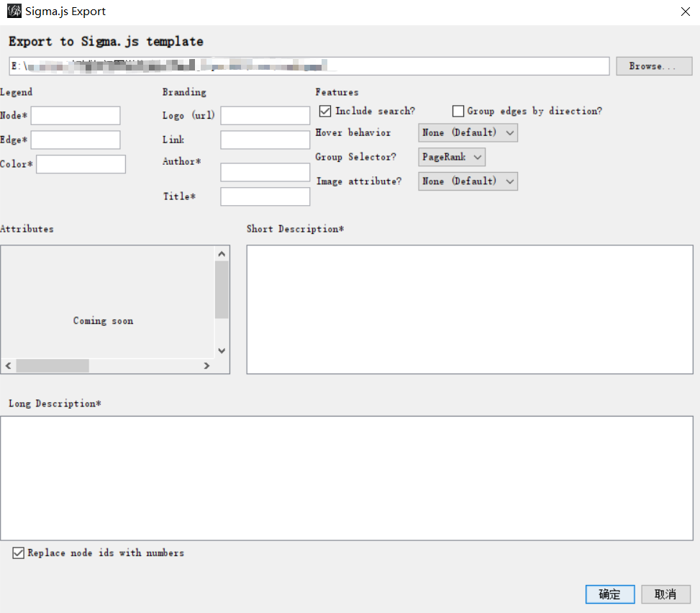The width and height of the screenshot is (700, 613).
Task: Click the Legend Color* input field
Action: 81,164
